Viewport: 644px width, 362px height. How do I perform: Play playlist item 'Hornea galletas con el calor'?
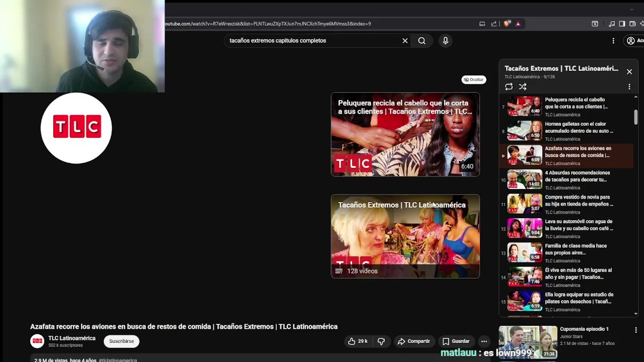[566, 131]
